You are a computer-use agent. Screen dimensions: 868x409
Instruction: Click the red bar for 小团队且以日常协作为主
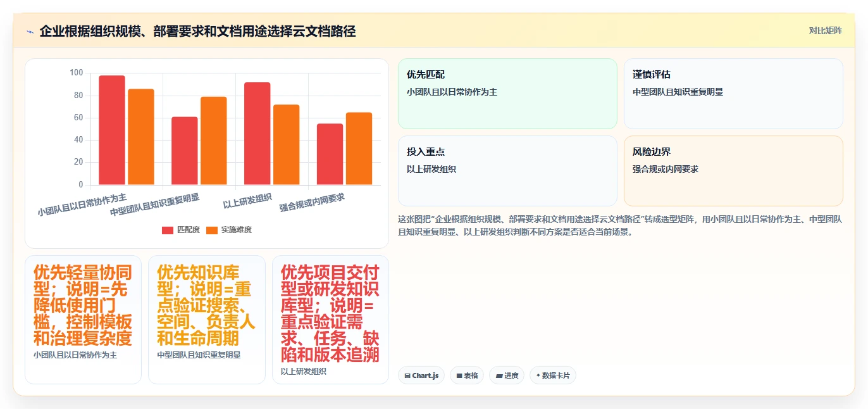click(x=112, y=130)
